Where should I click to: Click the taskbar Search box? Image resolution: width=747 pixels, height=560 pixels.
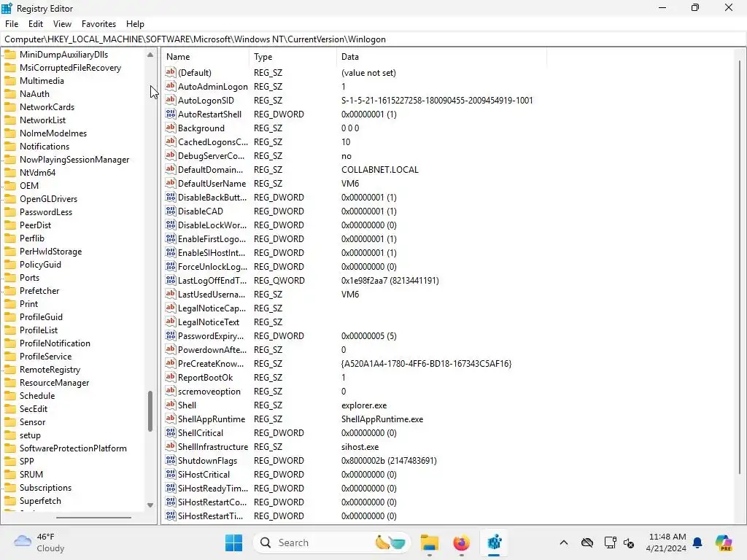(332, 542)
